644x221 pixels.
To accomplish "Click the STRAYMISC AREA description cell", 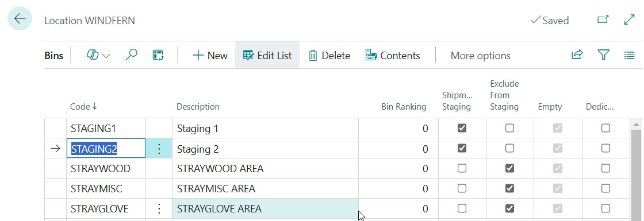I will (265, 189).
